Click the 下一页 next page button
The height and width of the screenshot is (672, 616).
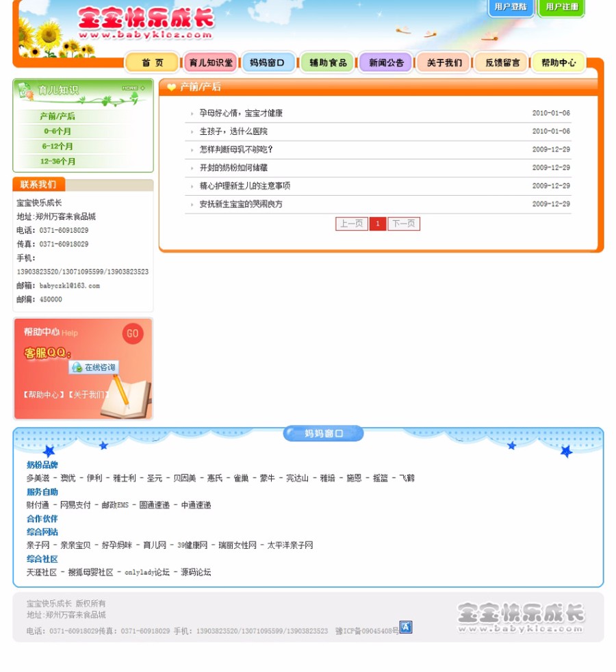tap(404, 224)
